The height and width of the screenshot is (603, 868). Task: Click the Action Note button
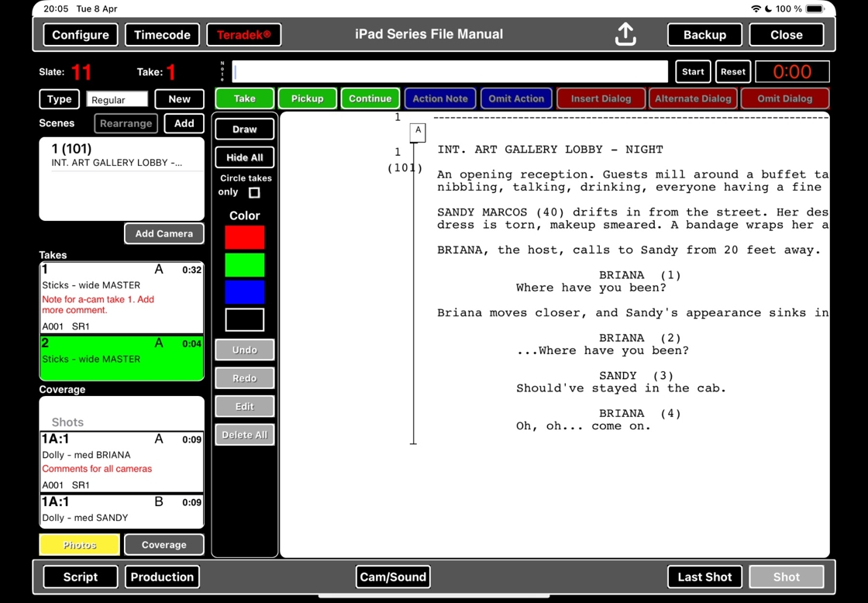click(439, 98)
